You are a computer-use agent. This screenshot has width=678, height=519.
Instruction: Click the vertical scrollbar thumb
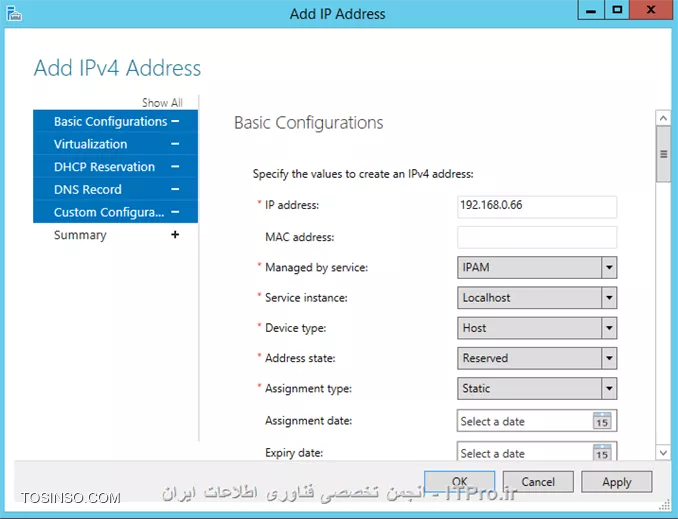pyautogui.click(x=663, y=154)
